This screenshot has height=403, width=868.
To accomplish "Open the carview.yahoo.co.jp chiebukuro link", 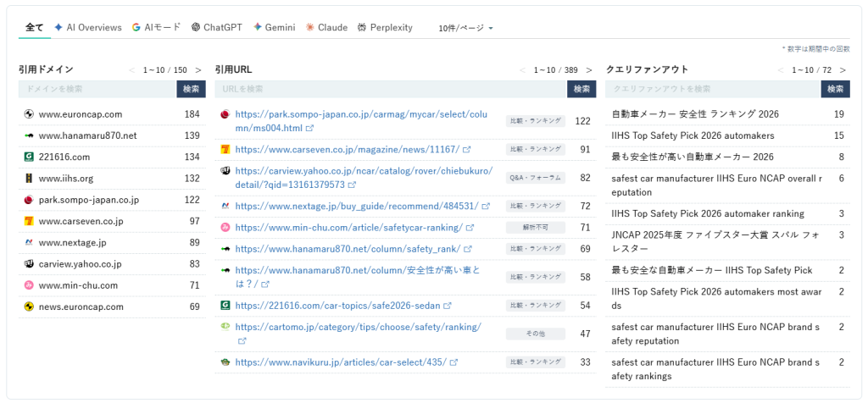I will (363, 178).
